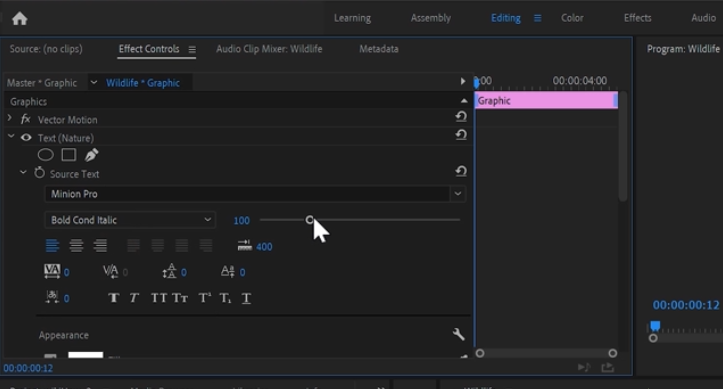Click the font size value 100
The height and width of the screenshot is (389, 723).
tap(242, 221)
